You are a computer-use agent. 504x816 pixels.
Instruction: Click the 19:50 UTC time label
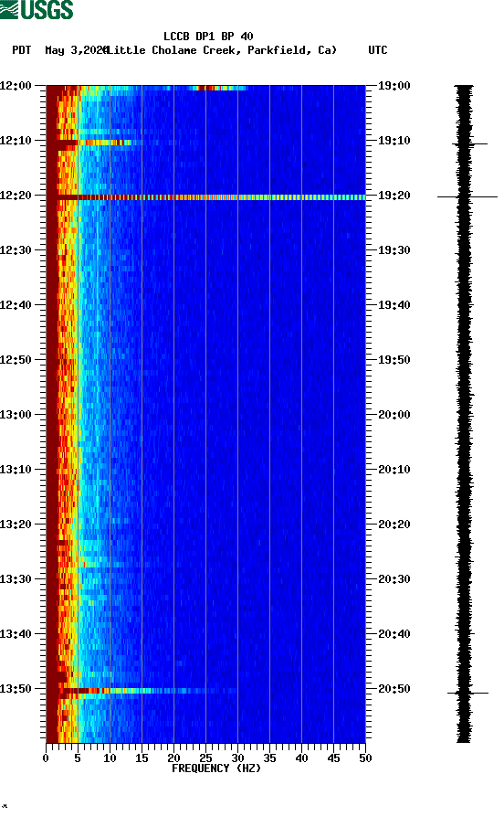pos(394,360)
